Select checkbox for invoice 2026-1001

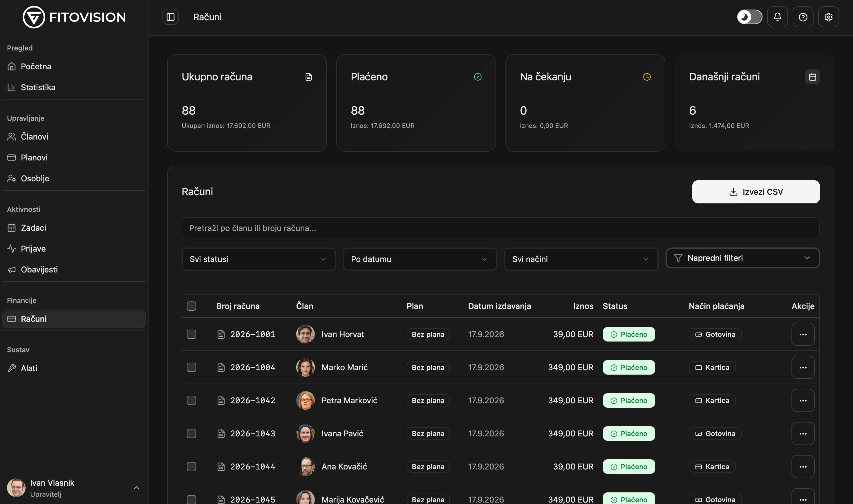pos(191,334)
